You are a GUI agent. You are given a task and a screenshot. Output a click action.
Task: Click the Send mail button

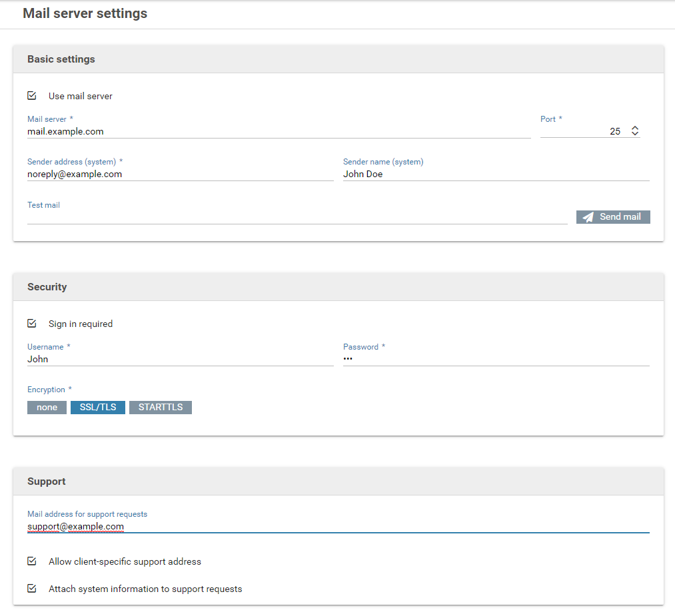click(x=613, y=217)
